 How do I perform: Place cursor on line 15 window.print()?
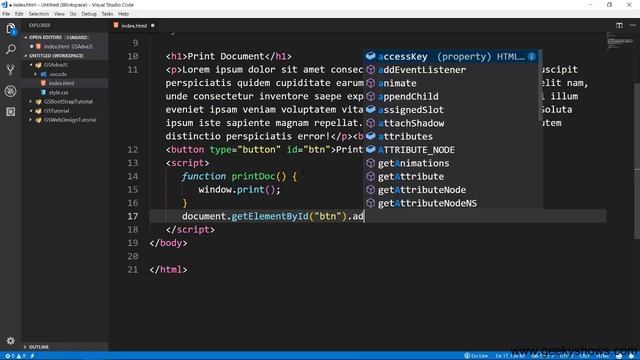click(239, 190)
